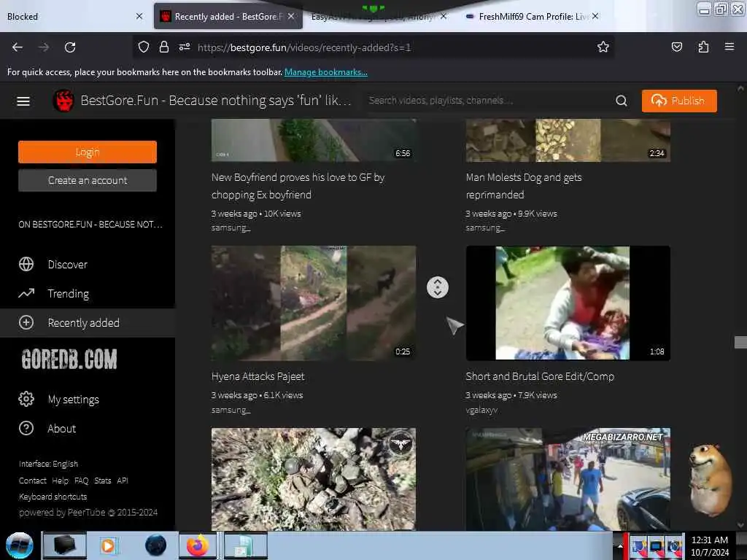Open site permissions icon in address bar
Screen dimensions: 747x560
pyautogui.click(x=185, y=47)
